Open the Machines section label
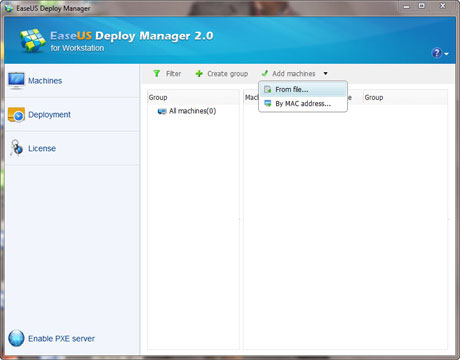Viewport: 460px width, 360px height. pos(45,81)
